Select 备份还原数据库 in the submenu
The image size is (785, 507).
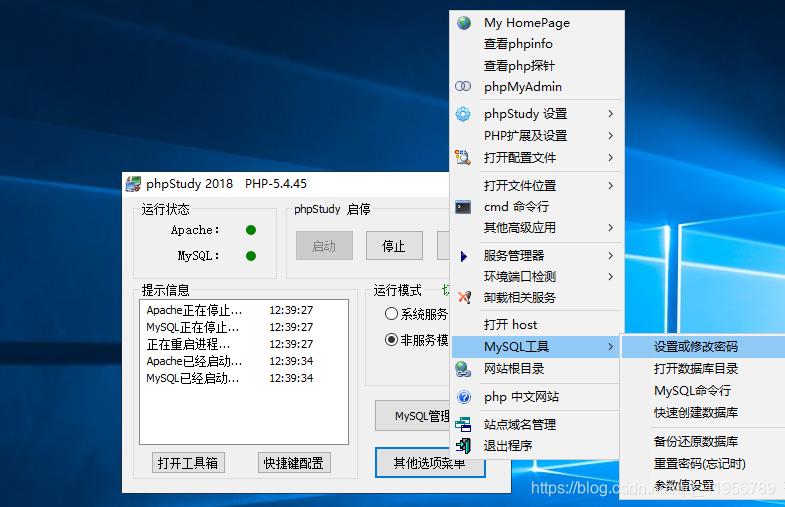pyautogui.click(x=703, y=441)
